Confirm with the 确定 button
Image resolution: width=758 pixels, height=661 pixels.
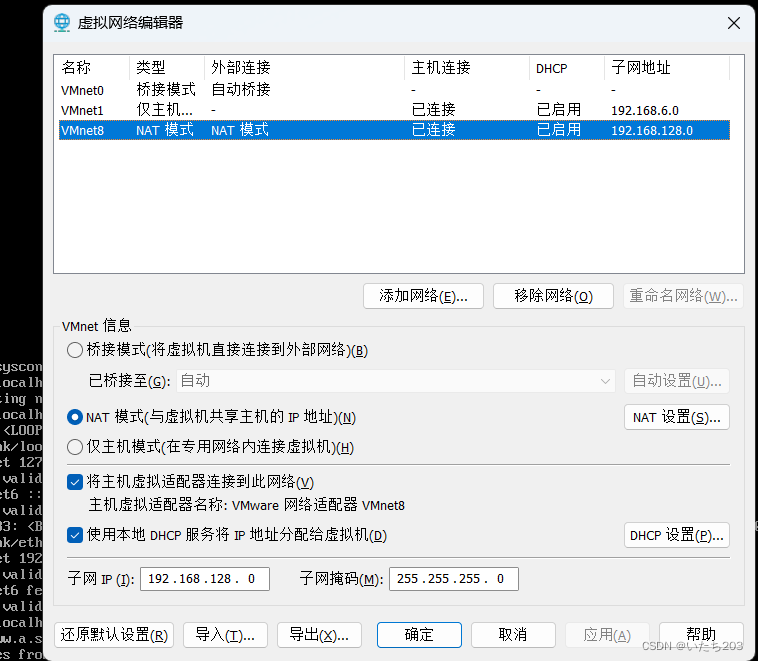(419, 634)
